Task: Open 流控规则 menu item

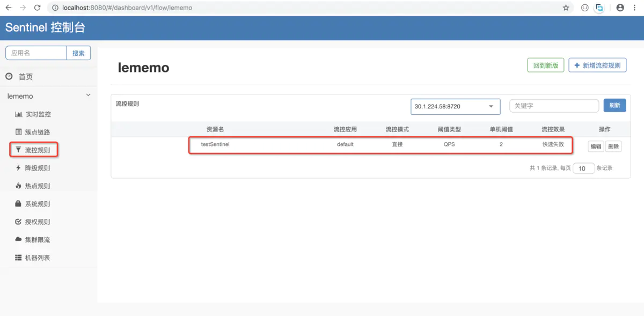Action: (x=38, y=150)
